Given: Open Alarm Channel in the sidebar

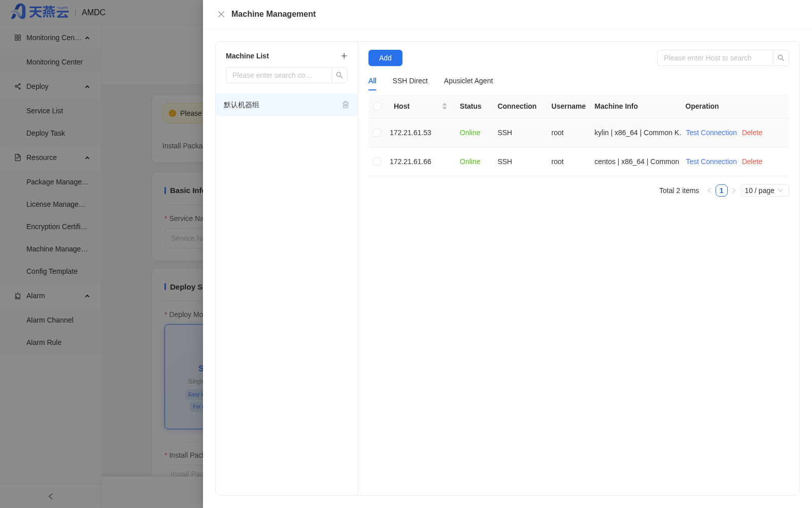Looking at the screenshot, I should coord(51,320).
